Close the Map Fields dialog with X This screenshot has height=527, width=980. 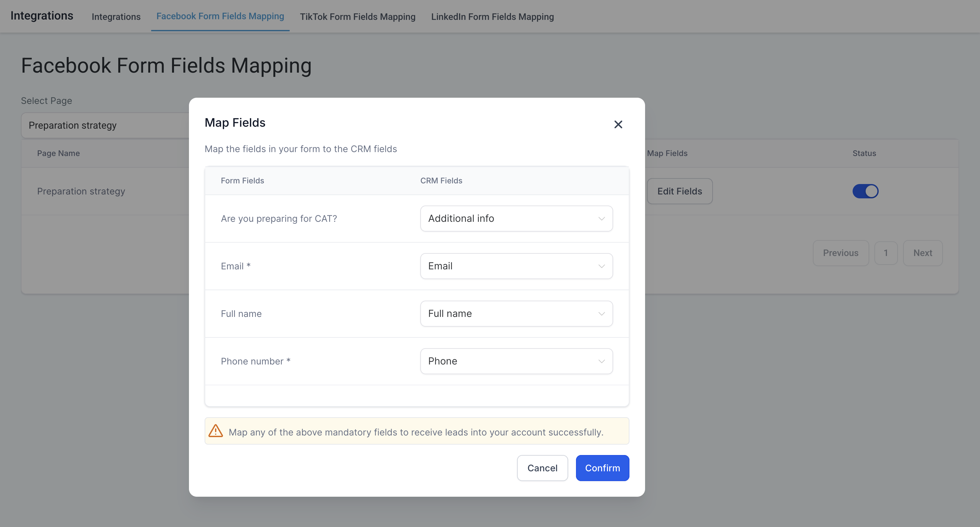pos(618,124)
